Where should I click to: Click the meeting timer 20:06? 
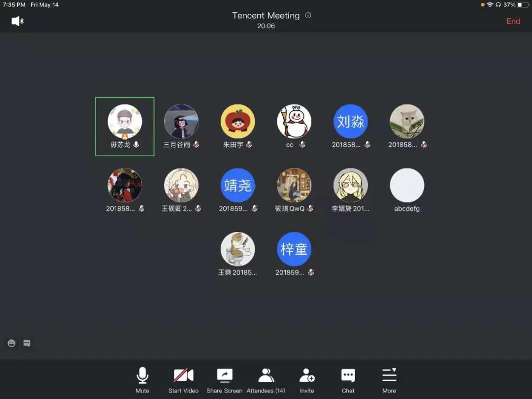pos(266,26)
